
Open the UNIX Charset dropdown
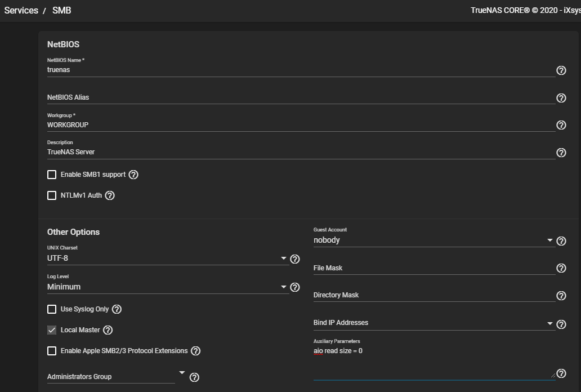click(167, 258)
